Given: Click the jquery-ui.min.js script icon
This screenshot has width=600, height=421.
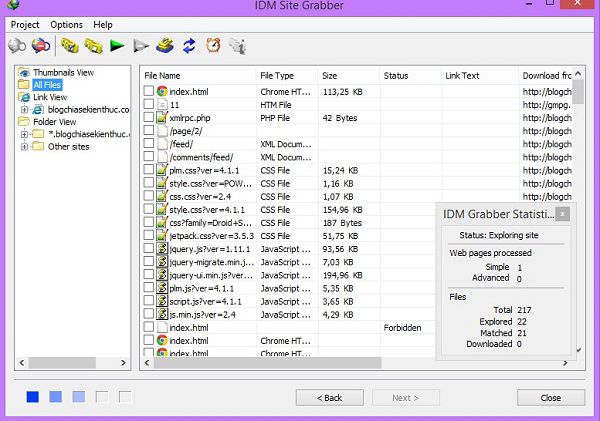Looking at the screenshot, I should (x=162, y=275).
